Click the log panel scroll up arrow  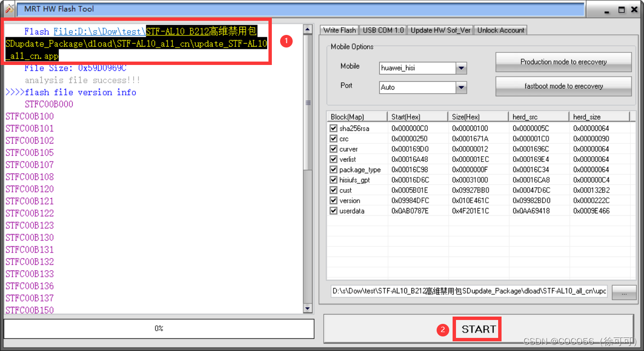coord(307,29)
